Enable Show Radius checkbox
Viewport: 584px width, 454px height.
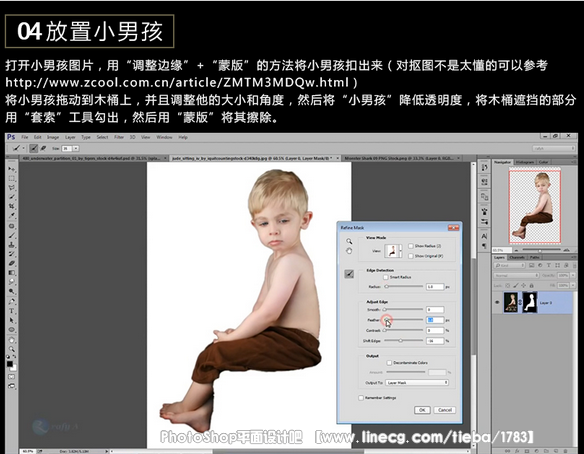[x=410, y=246]
